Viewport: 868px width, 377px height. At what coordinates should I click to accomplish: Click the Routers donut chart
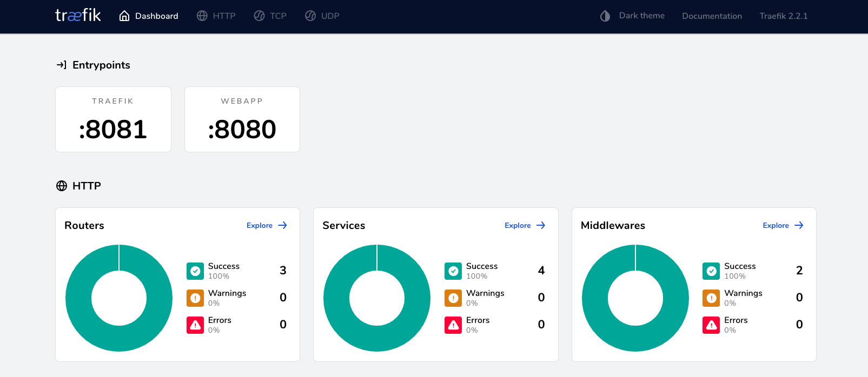pyautogui.click(x=78, y=298)
